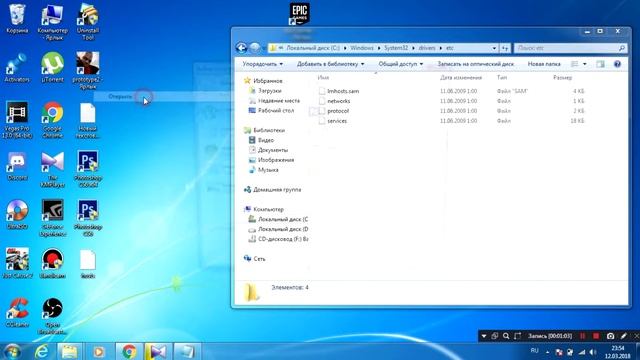Open Photoshop CS6 x64 desktop shortcut
This screenshot has width=640, height=360.
coord(87,169)
